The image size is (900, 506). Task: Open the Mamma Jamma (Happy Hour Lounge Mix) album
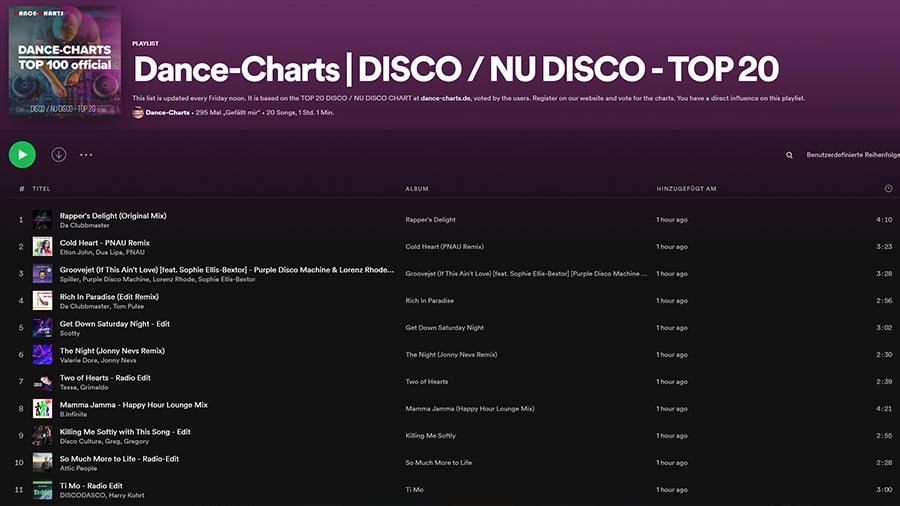(x=470, y=408)
